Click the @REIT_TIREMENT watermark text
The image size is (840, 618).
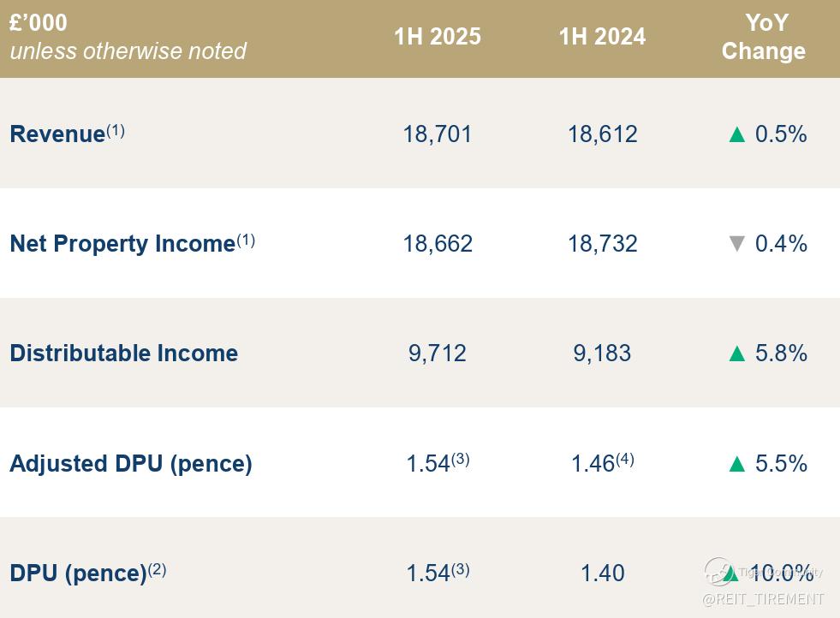coord(763,599)
